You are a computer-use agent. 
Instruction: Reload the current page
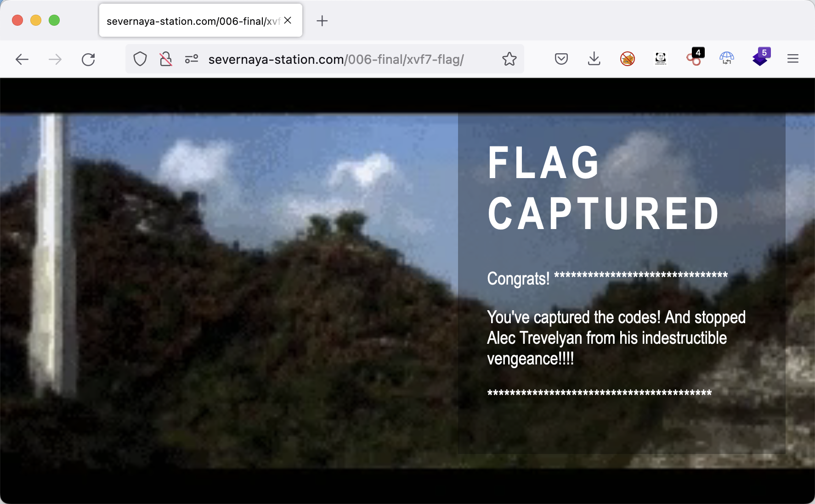pyautogui.click(x=88, y=59)
